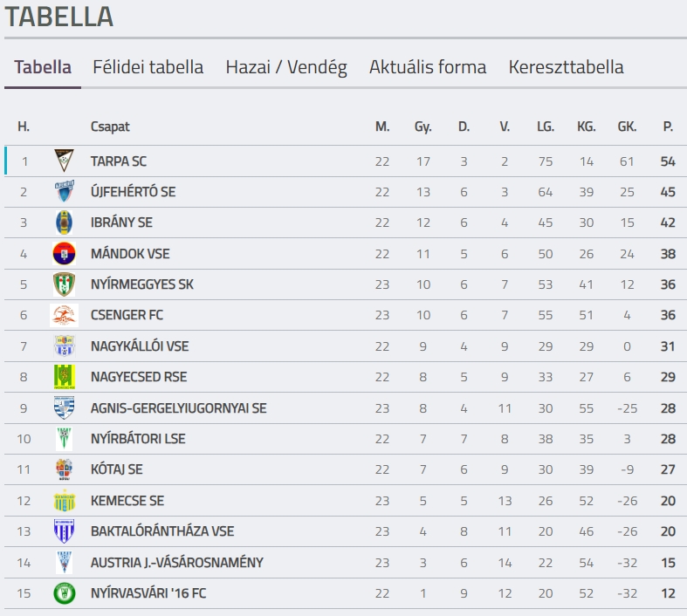687x616 pixels.
Task: Open the Ibrány SE club badge
Action: click(64, 222)
